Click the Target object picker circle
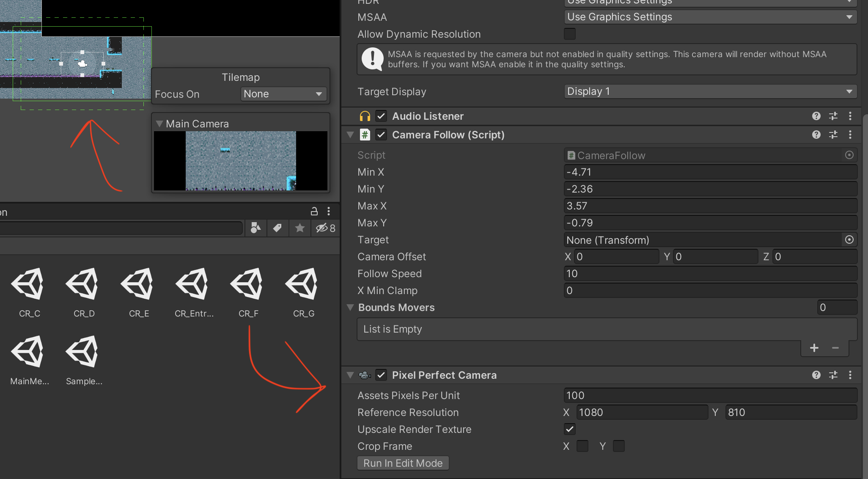868x479 pixels. click(x=849, y=240)
